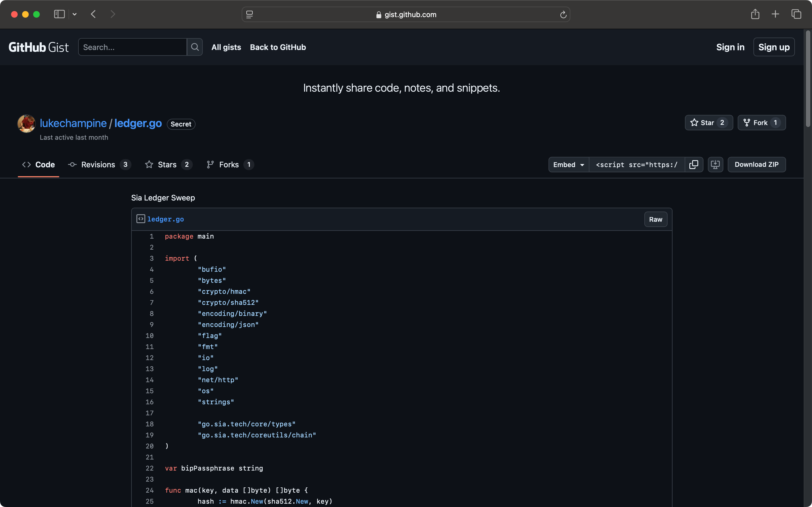Open the Safari Share menu
812x507 pixels.
[755, 14]
